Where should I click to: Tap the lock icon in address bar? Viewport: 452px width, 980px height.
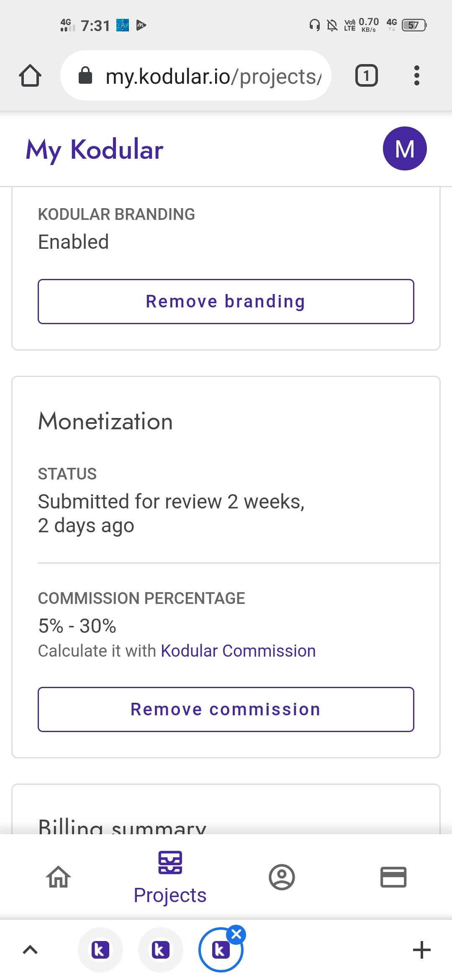85,76
